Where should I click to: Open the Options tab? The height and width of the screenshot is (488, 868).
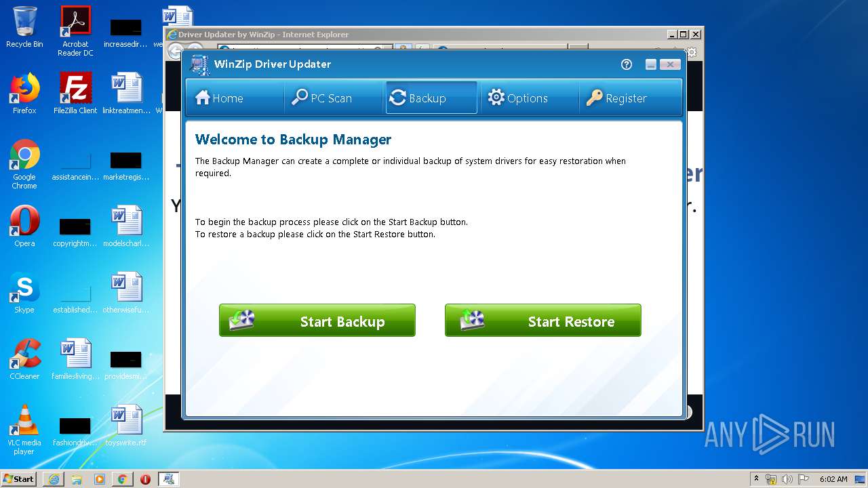[x=530, y=98]
